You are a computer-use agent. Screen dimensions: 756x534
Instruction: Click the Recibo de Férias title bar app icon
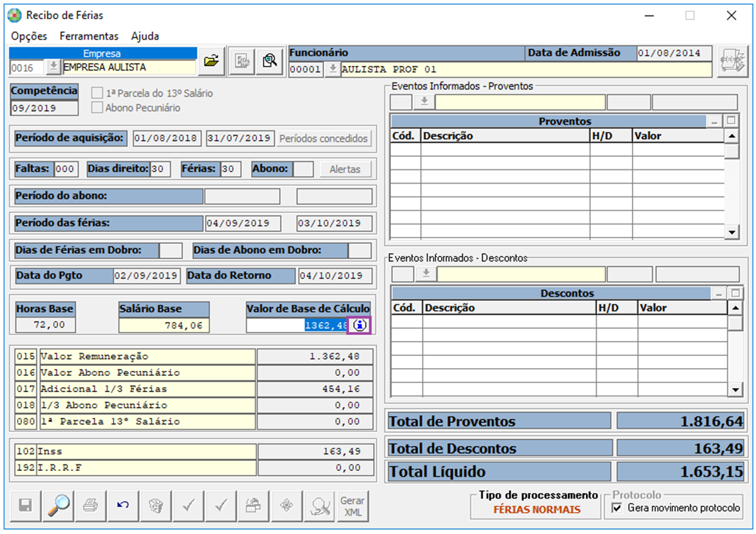pos(15,16)
